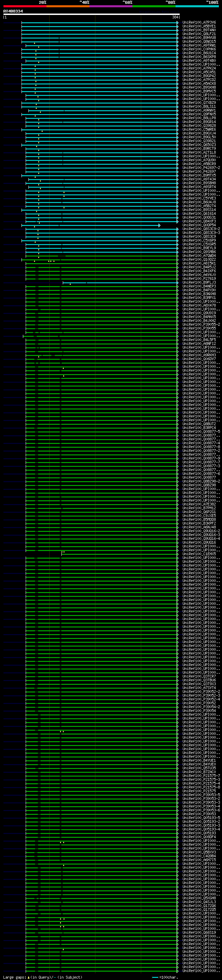The height and width of the screenshot is (980, 222).
Task: Open hit UniRef100_A5BYE1
Action: [199, 26]
